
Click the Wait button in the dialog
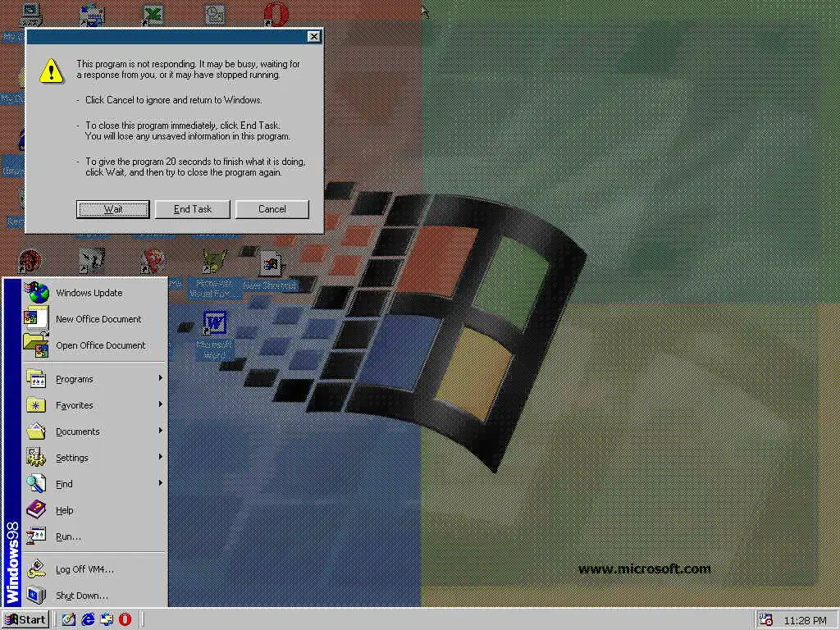point(113,209)
